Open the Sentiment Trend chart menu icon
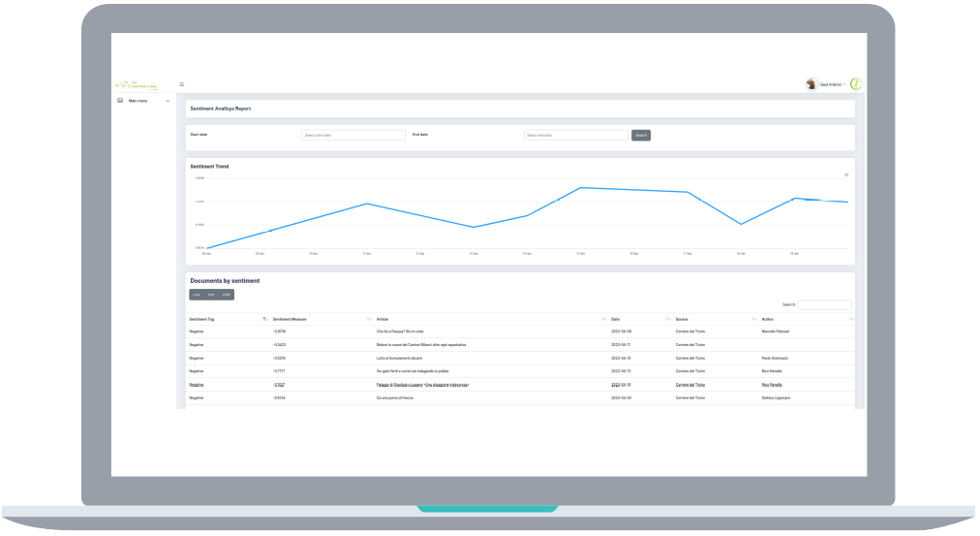Screen dimensions: 980x536 pos(846,175)
